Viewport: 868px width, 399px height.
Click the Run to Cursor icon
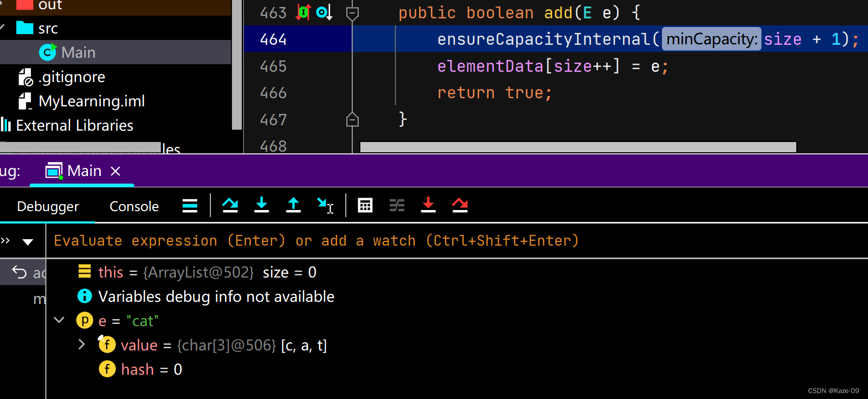(325, 206)
